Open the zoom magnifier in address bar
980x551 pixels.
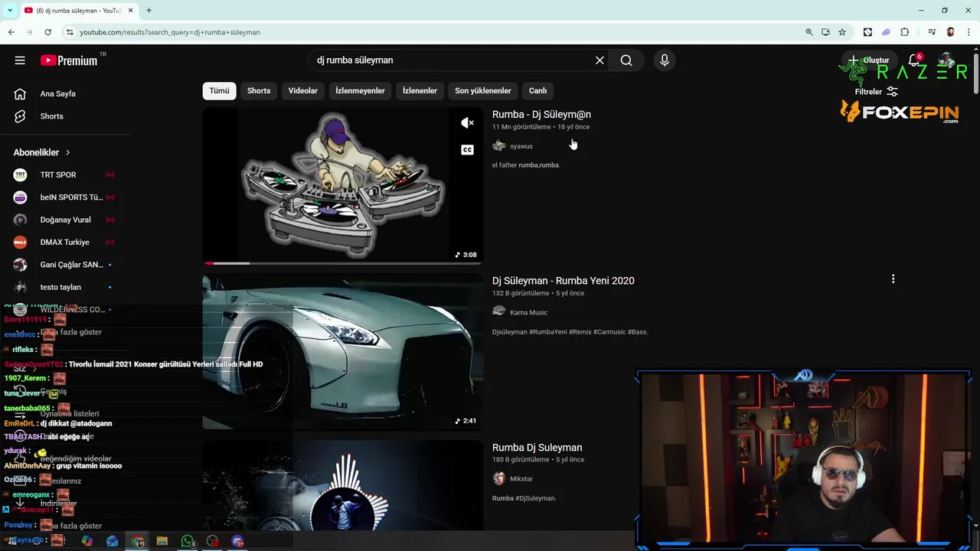click(x=809, y=32)
